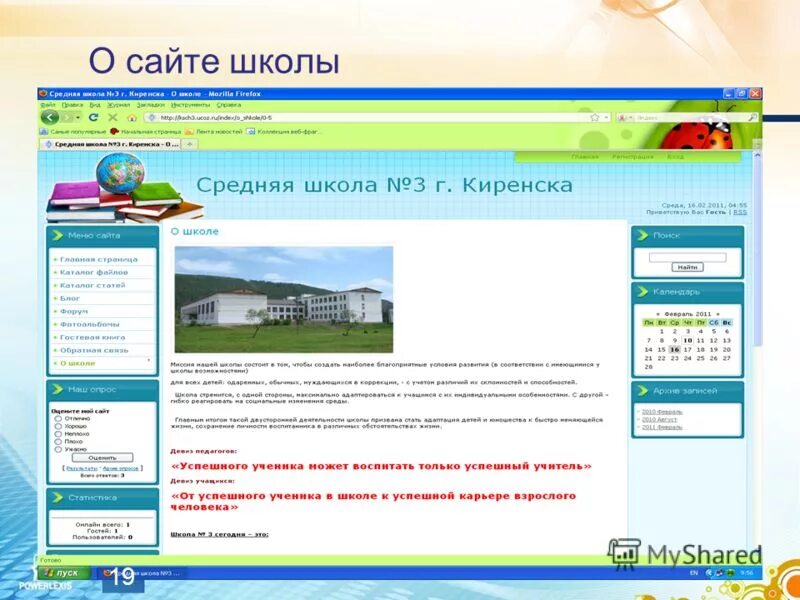The height and width of the screenshot is (600, 800).
Task: Open the browser home page icon
Action: coord(130,117)
